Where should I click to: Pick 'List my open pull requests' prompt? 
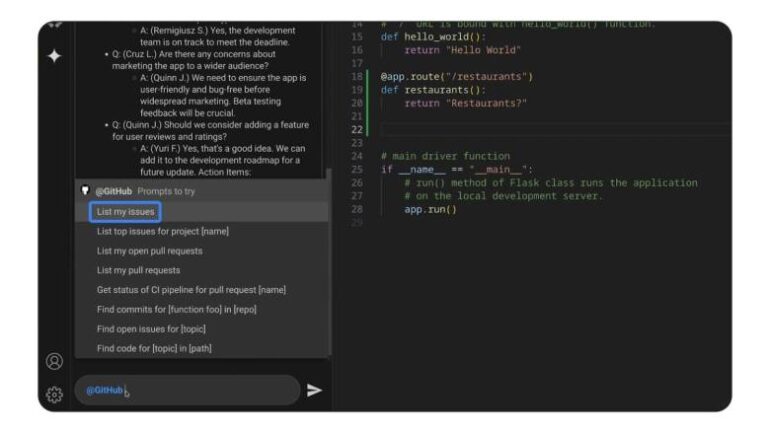[x=149, y=251]
